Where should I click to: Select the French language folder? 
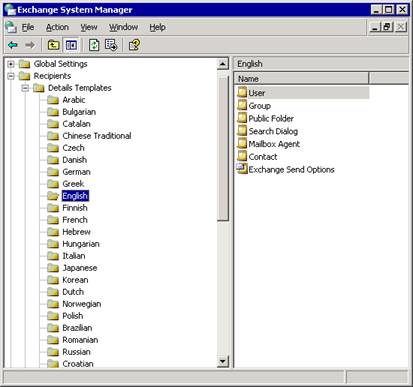click(75, 220)
